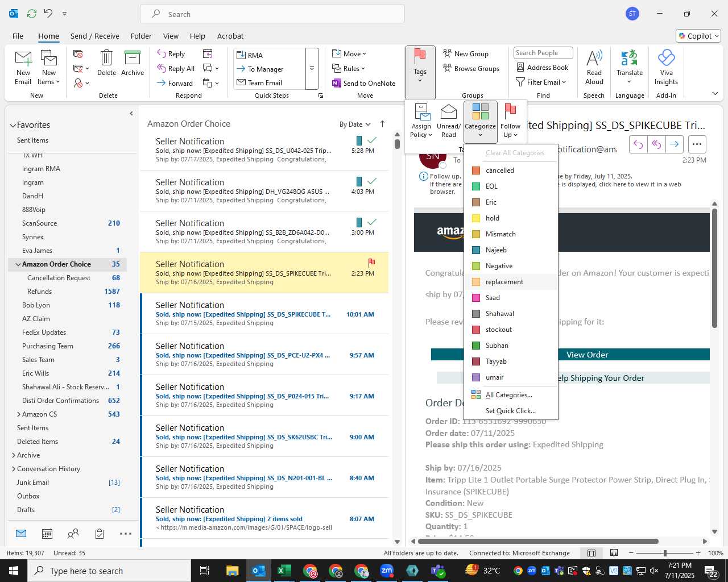Click the Undo icon in the title bar
Viewport: 728px width, 582px height.
click(48, 13)
